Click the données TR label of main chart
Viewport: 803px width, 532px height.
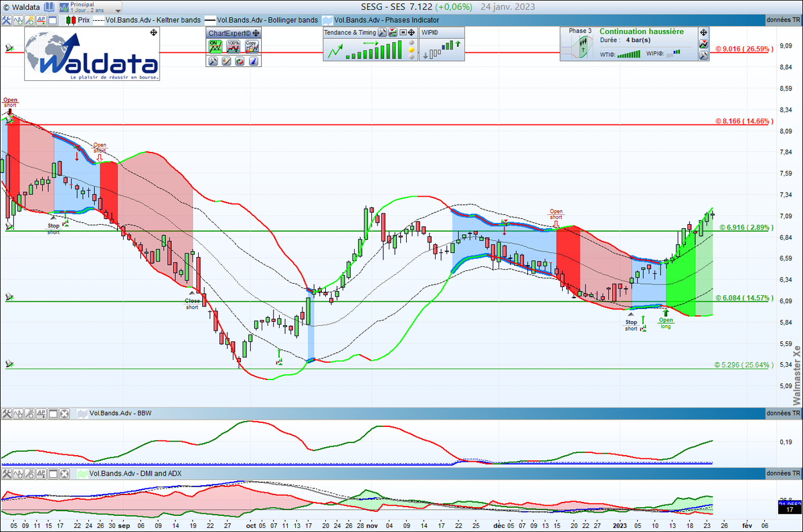coord(782,20)
